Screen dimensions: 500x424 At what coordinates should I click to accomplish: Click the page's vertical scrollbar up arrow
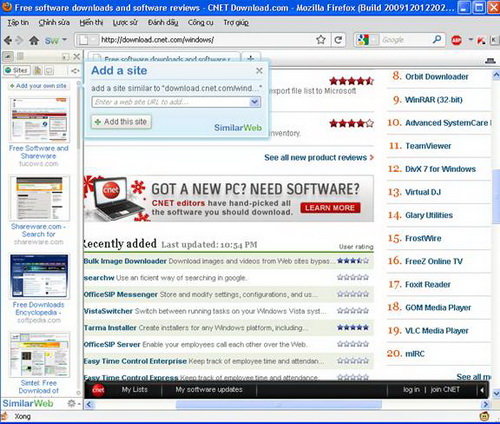point(496,75)
